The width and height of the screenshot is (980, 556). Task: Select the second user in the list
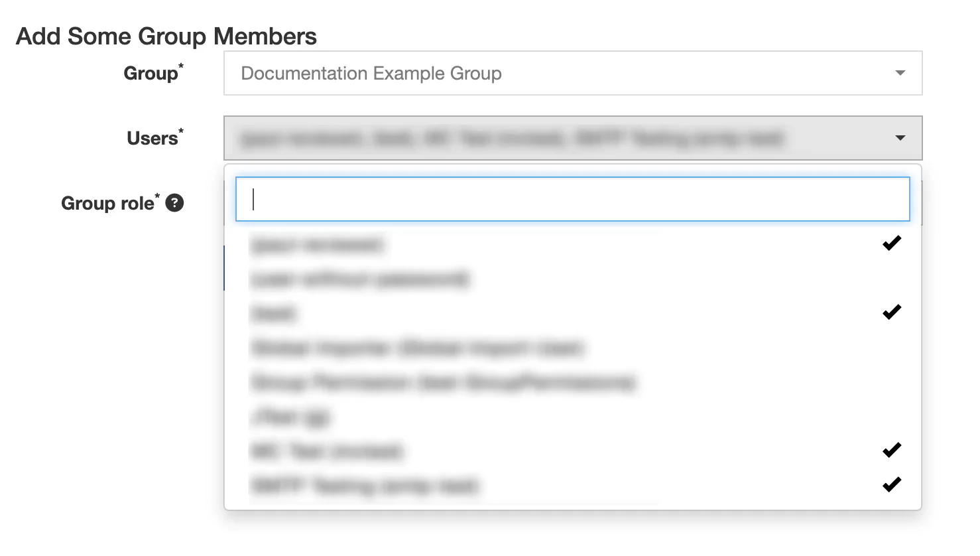point(359,279)
